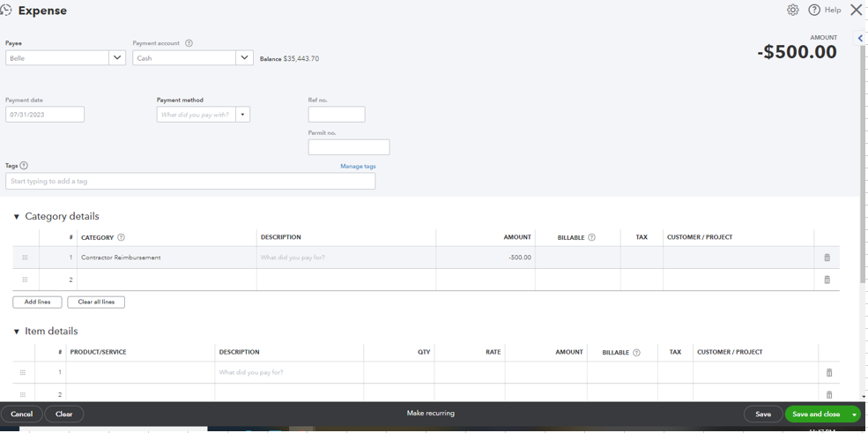This screenshot has height=433, width=868.
Task: Grab drag handle of category line 1
Action: 25,258
